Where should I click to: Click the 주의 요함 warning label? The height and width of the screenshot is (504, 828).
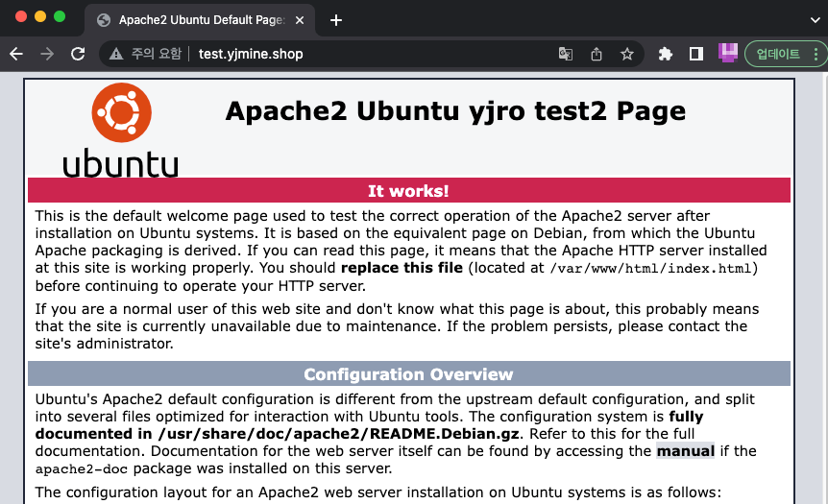(x=157, y=54)
